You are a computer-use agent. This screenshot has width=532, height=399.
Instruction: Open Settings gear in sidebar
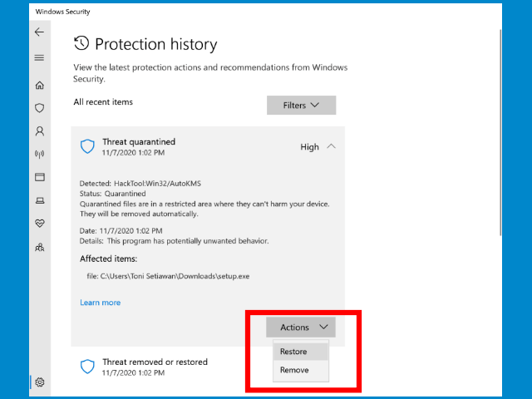tap(39, 382)
